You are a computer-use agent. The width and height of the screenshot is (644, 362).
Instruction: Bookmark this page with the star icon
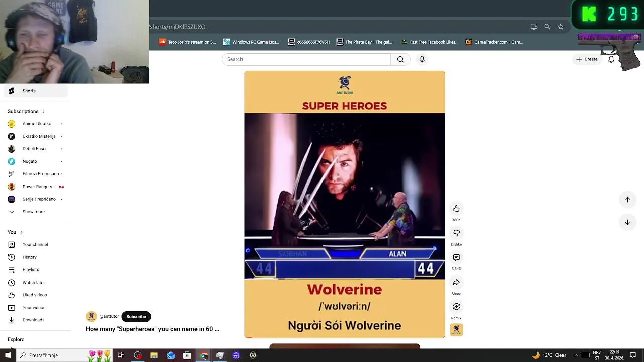click(x=561, y=27)
